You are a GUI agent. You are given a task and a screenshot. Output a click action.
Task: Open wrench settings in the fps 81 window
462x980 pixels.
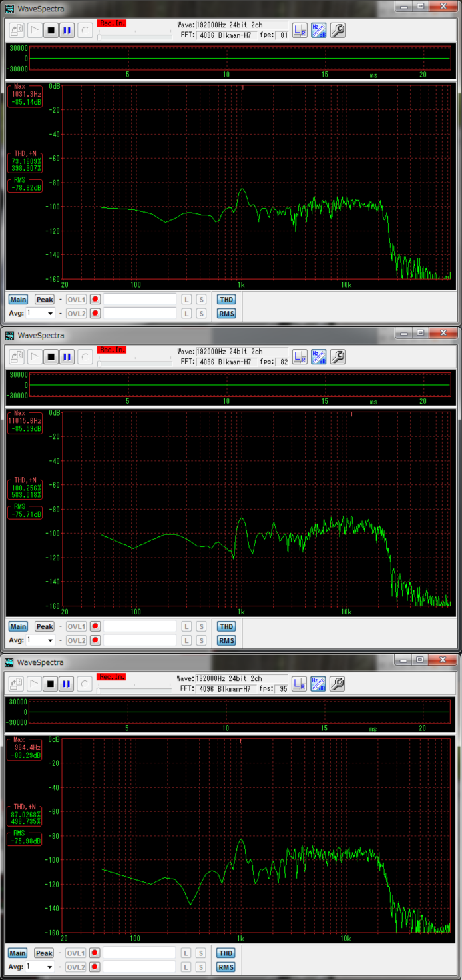(x=338, y=31)
